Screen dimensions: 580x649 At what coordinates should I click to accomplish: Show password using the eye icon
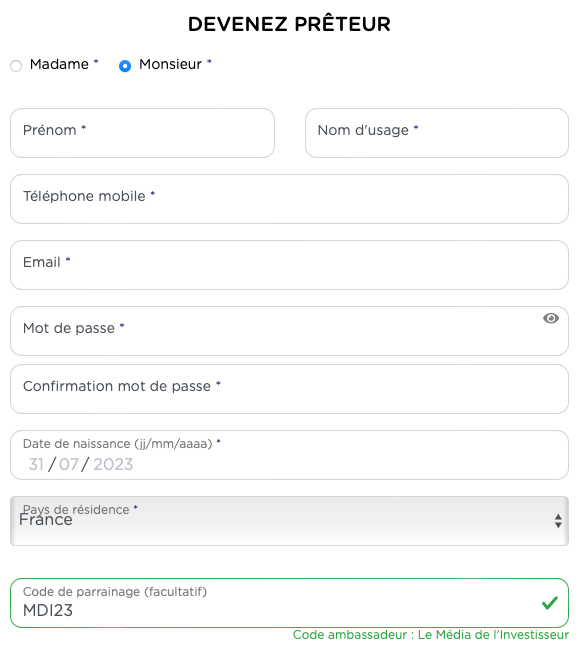[551, 318]
